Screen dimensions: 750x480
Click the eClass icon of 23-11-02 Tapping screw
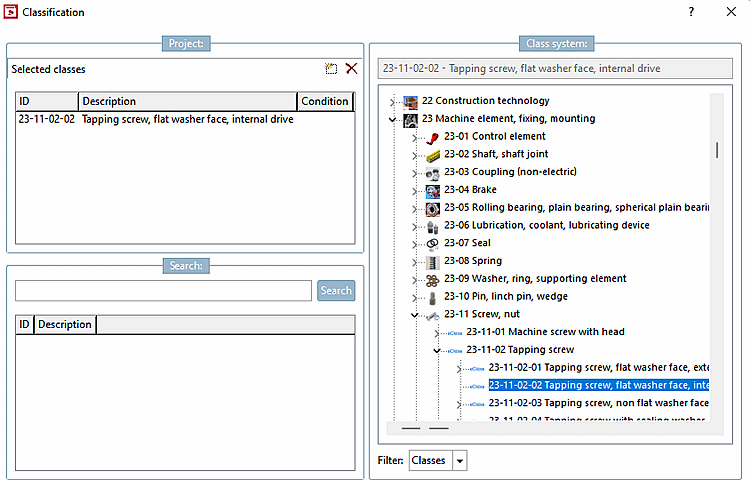pos(455,350)
